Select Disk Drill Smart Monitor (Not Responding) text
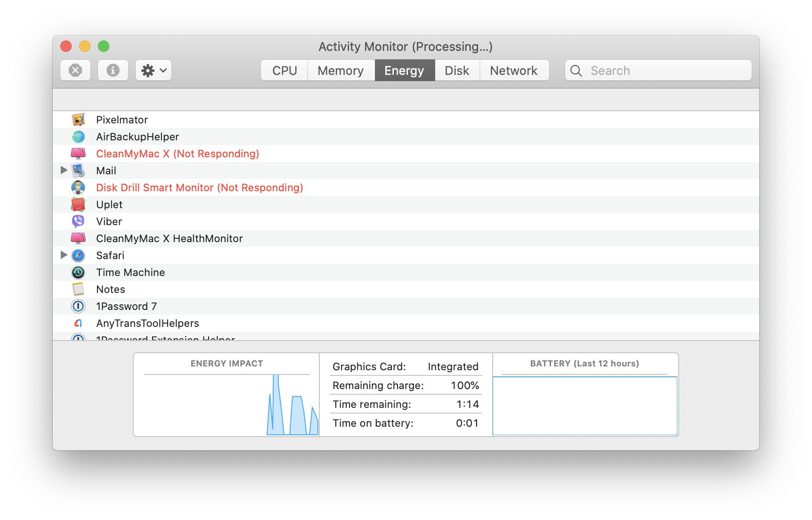812x520 pixels. [x=200, y=187]
